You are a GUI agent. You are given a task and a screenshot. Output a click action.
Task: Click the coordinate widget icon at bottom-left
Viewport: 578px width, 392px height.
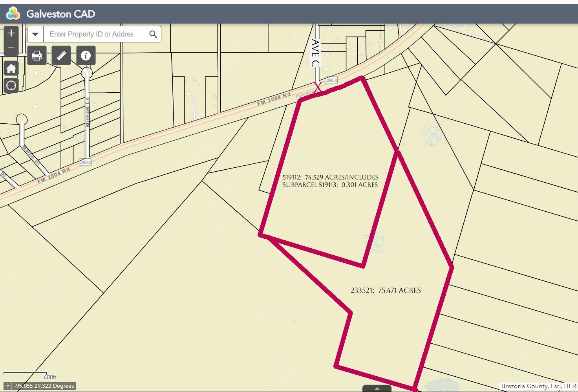click(x=7, y=386)
